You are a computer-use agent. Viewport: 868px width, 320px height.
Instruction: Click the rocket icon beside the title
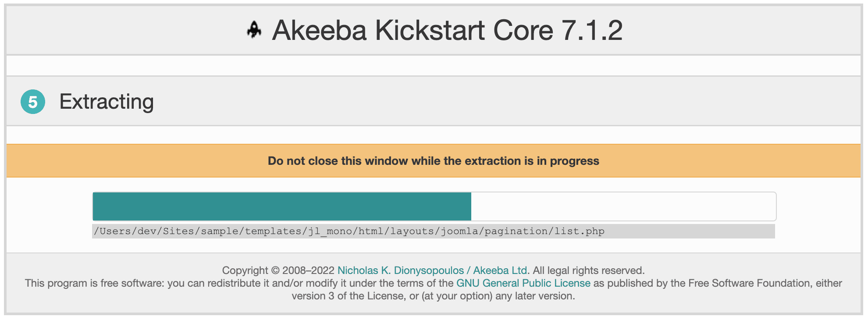[x=254, y=30]
